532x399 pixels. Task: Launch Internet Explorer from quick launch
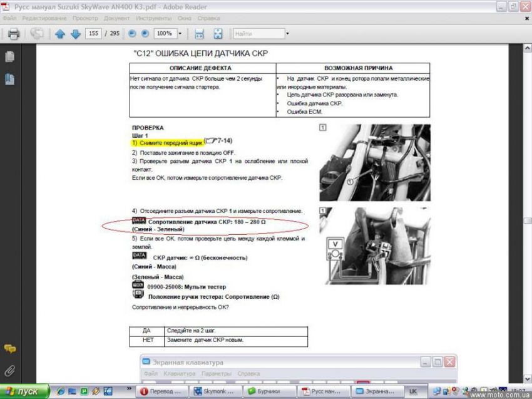click(60, 391)
